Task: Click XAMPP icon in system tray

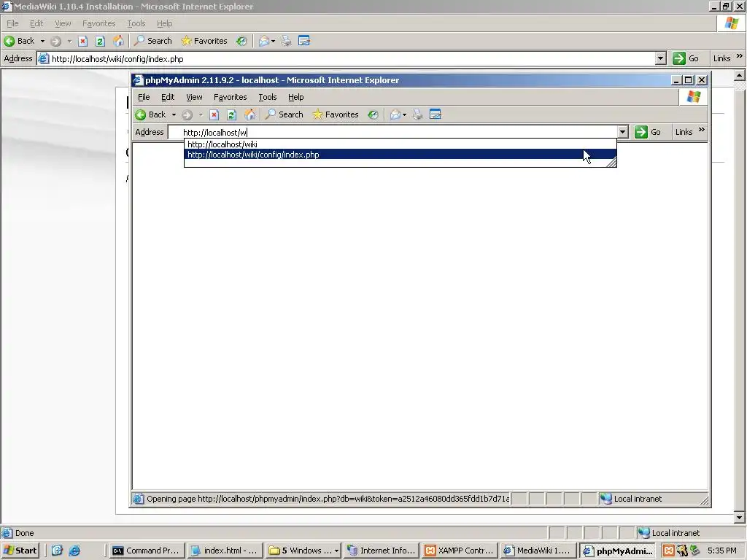Action: 669,551
